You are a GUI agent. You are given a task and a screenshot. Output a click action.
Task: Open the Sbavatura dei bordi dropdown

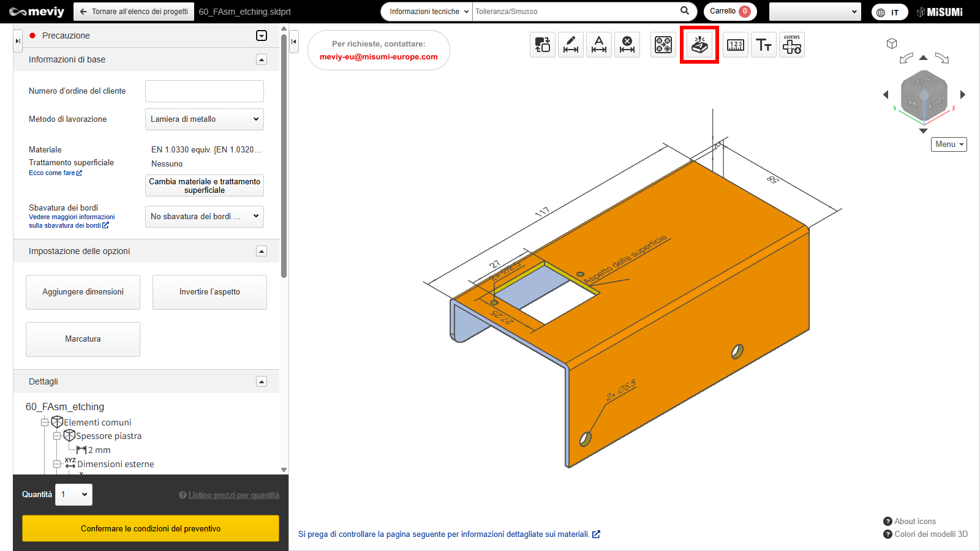pos(205,217)
